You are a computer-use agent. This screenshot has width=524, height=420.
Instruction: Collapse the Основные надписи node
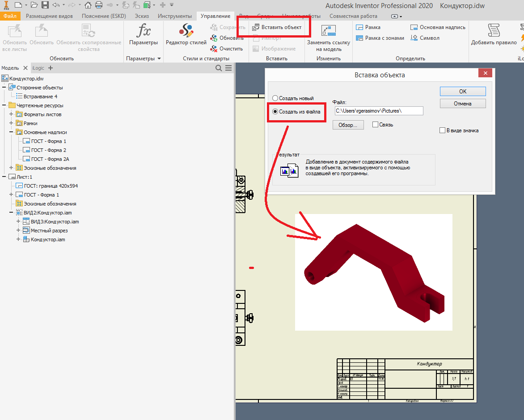point(11,132)
